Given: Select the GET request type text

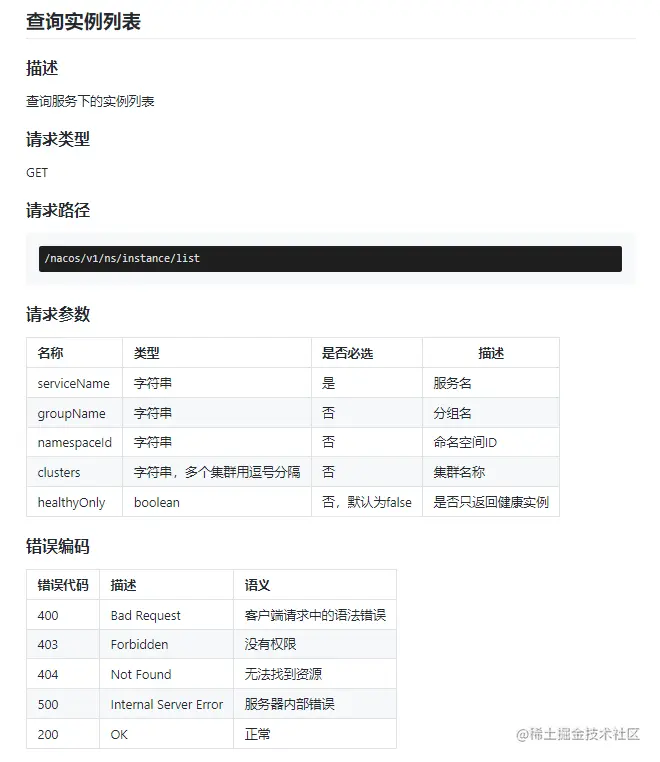Looking at the screenshot, I should (37, 173).
